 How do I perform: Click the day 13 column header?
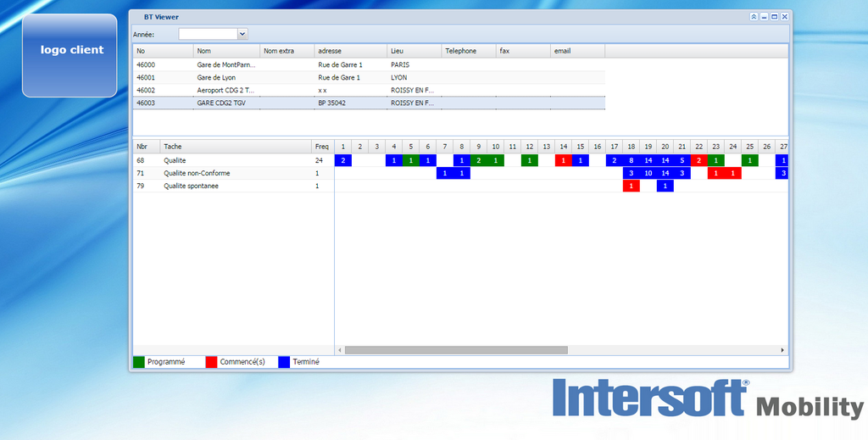(x=546, y=147)
